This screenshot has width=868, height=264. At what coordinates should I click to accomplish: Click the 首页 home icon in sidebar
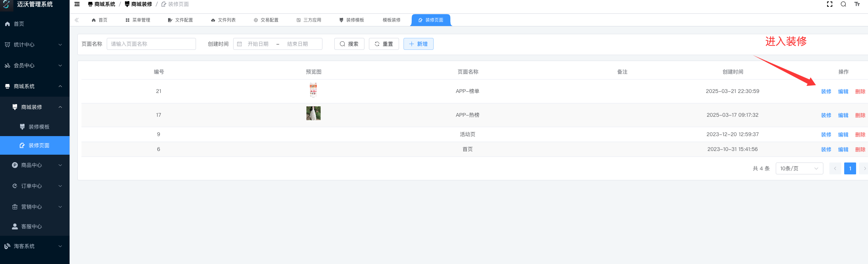pyautogui.click(x=7, y=24)
